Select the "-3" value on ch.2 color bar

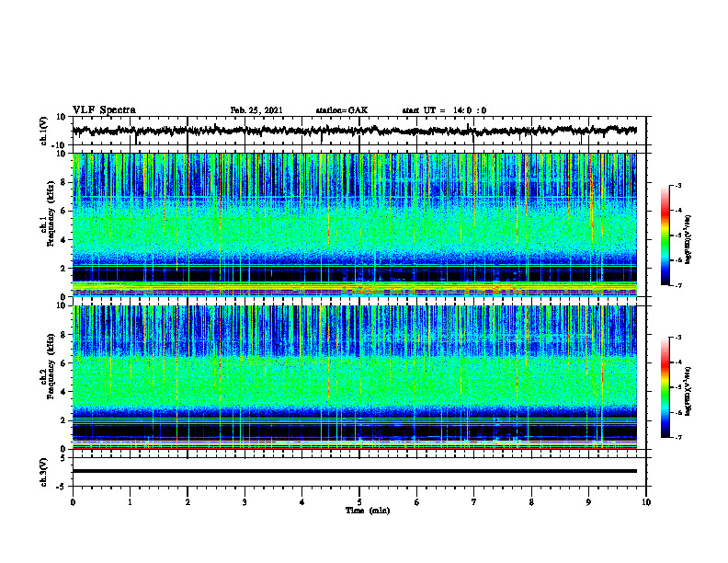click(x=677, y=338)
